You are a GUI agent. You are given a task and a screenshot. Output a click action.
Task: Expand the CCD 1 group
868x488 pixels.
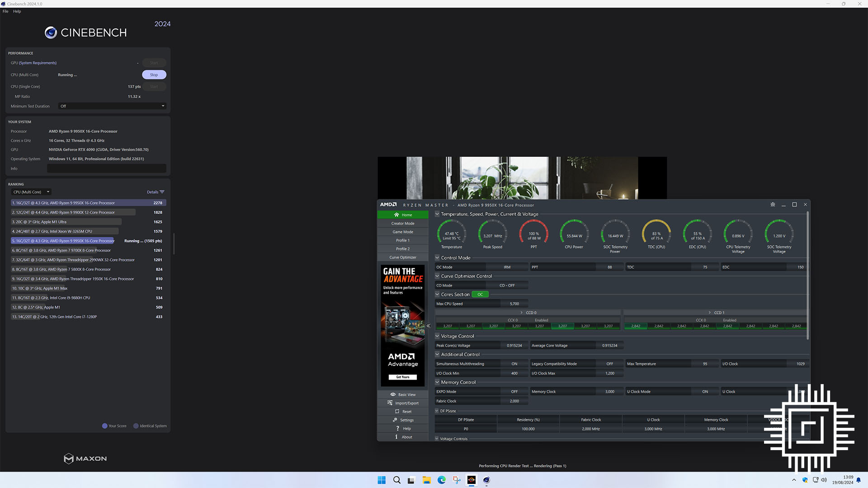point(710,313)
